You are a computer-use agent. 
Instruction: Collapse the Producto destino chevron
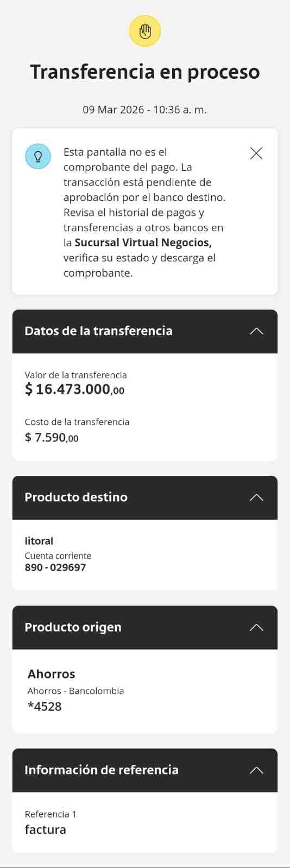256,497
